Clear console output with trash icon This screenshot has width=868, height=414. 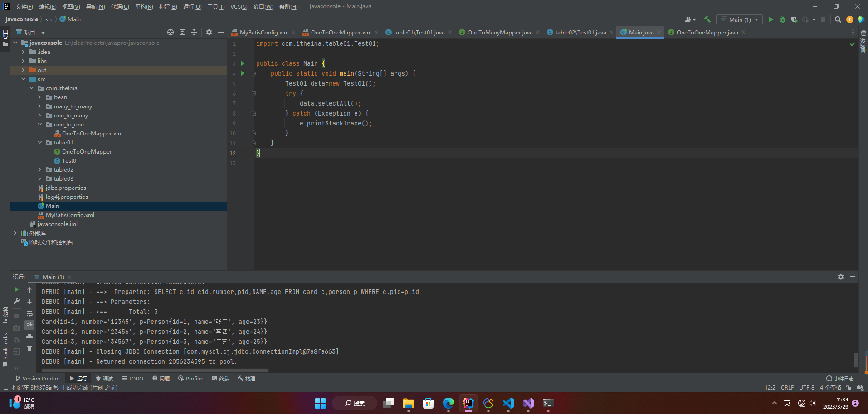pos(29,349)
